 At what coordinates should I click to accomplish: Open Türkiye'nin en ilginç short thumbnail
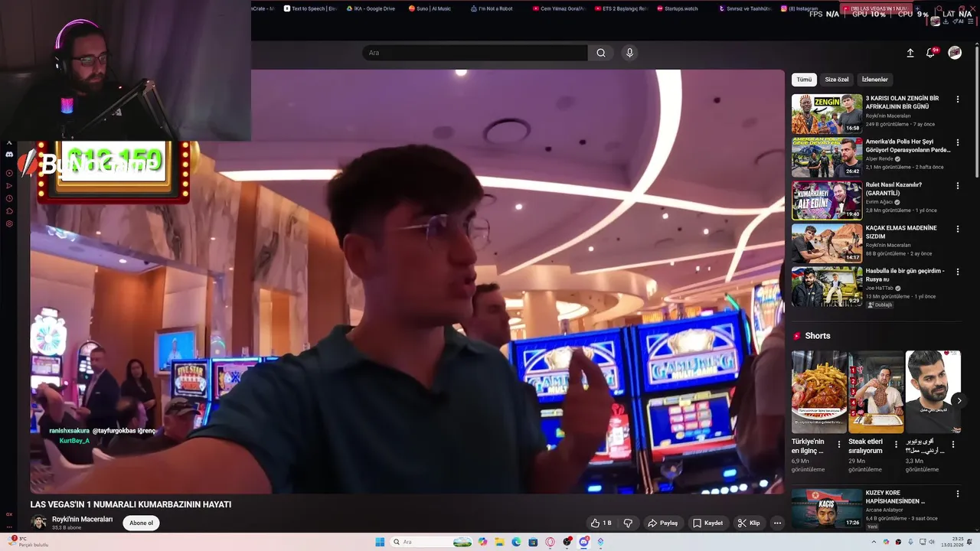click(818, 392)
